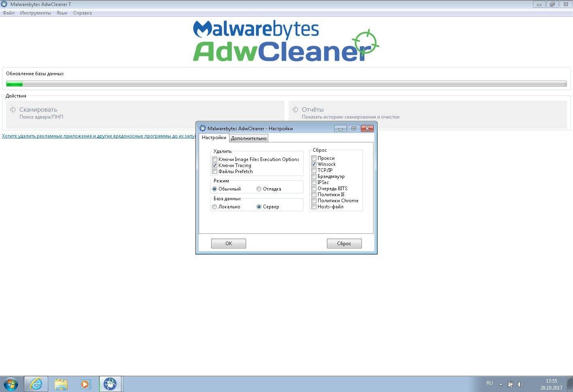573x392 pixels.
Task: Select the Локально database radio button
Action: tap(215, 207)
